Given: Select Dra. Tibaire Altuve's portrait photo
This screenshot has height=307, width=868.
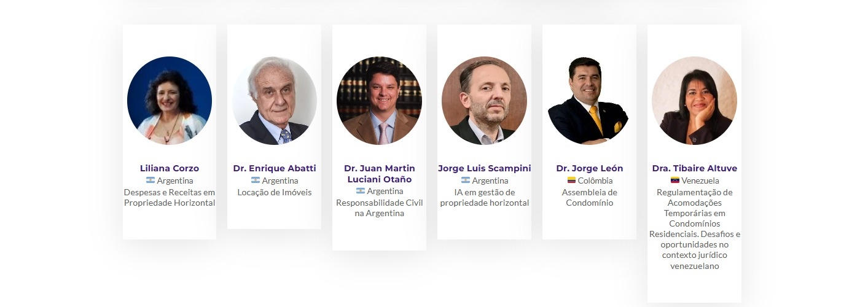Looking at the screenshot, I should click(x=694, y=101).
